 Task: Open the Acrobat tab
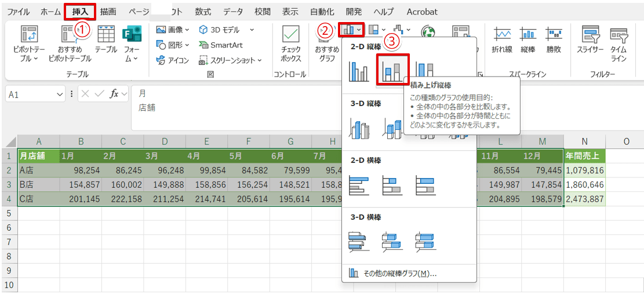422,12
